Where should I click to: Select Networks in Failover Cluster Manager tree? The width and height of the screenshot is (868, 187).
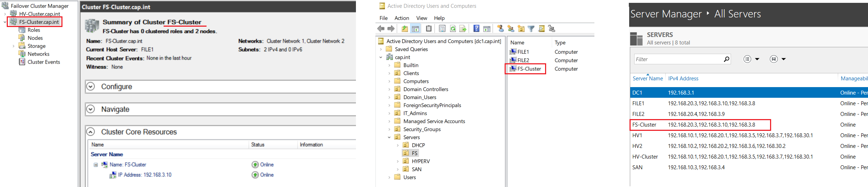pyautogui.click(x=38, y=54)
